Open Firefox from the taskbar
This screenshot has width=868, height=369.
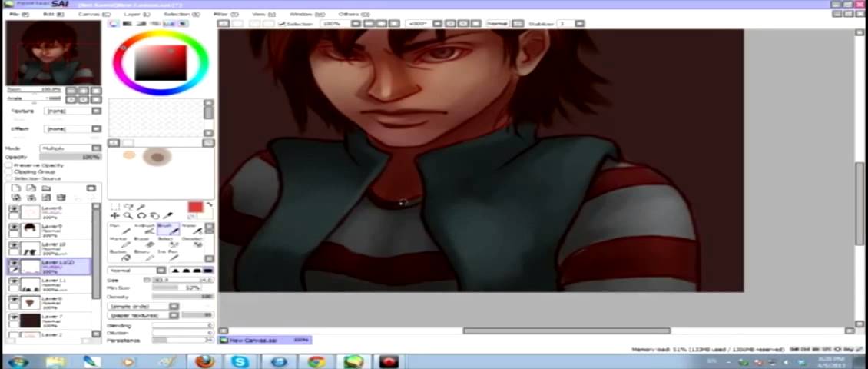coord(205,362)
